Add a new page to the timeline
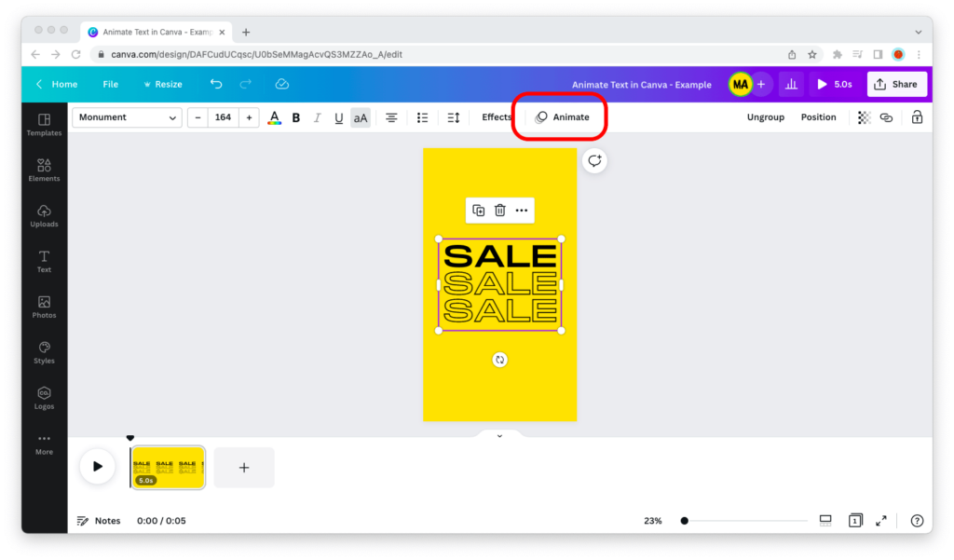Screen dimensions: 954x560 point(244,468)
